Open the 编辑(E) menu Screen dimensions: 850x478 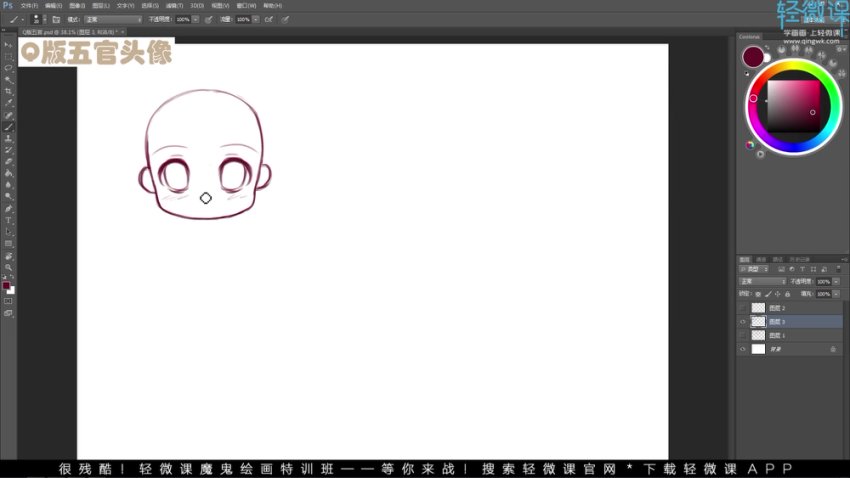pos(53,5)
